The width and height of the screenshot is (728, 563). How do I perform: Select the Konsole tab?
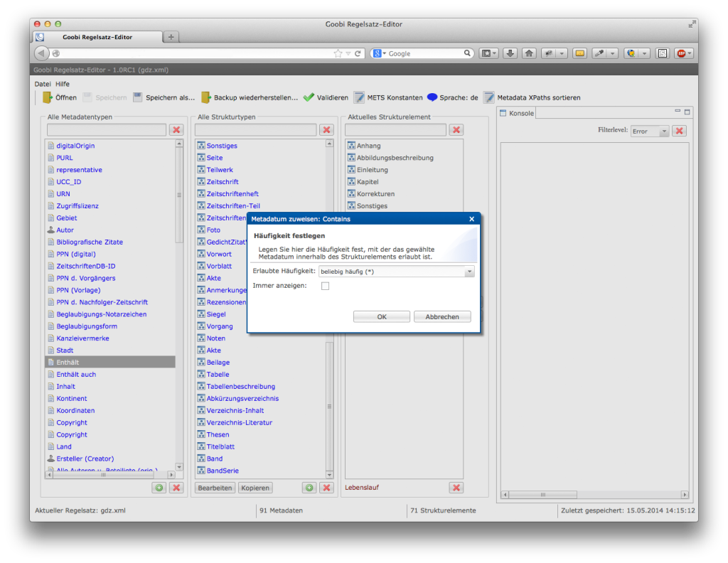pos(517,113)
